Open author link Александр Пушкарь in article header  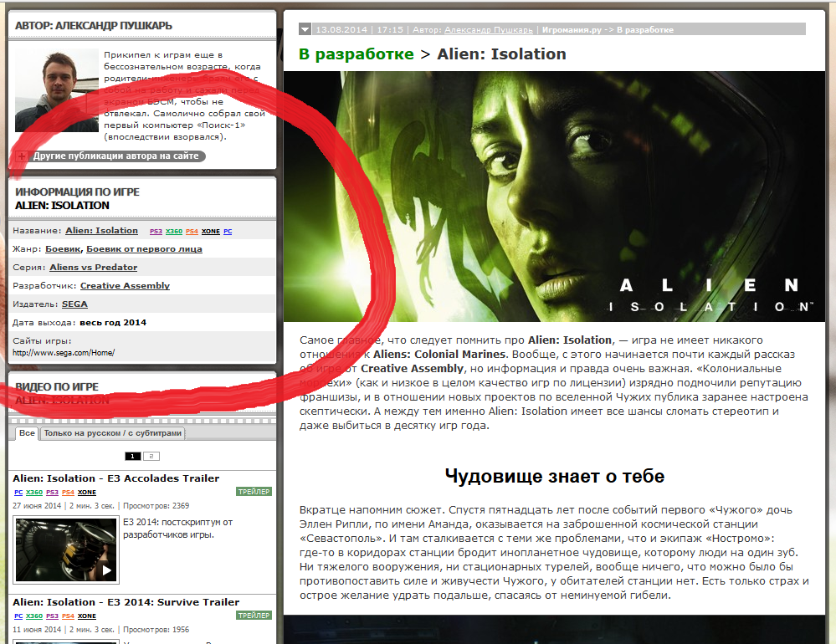coord(489,30)
